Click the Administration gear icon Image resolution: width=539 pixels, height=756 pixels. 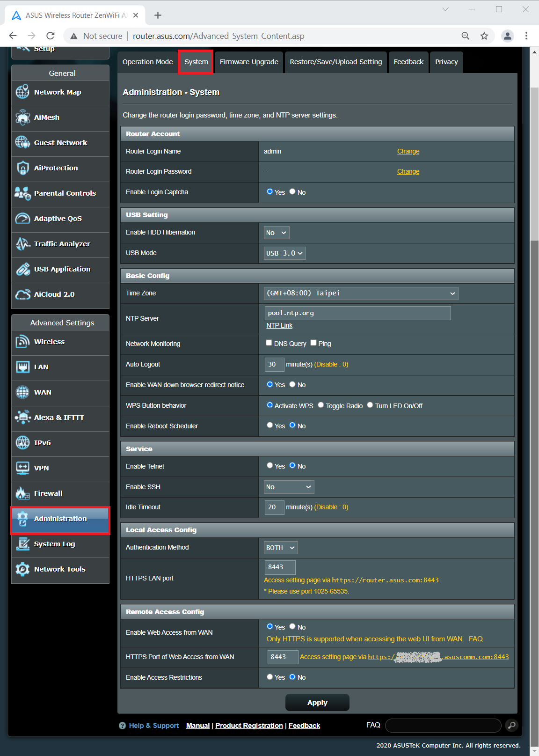pyautogui.click(x=22, y=518)
